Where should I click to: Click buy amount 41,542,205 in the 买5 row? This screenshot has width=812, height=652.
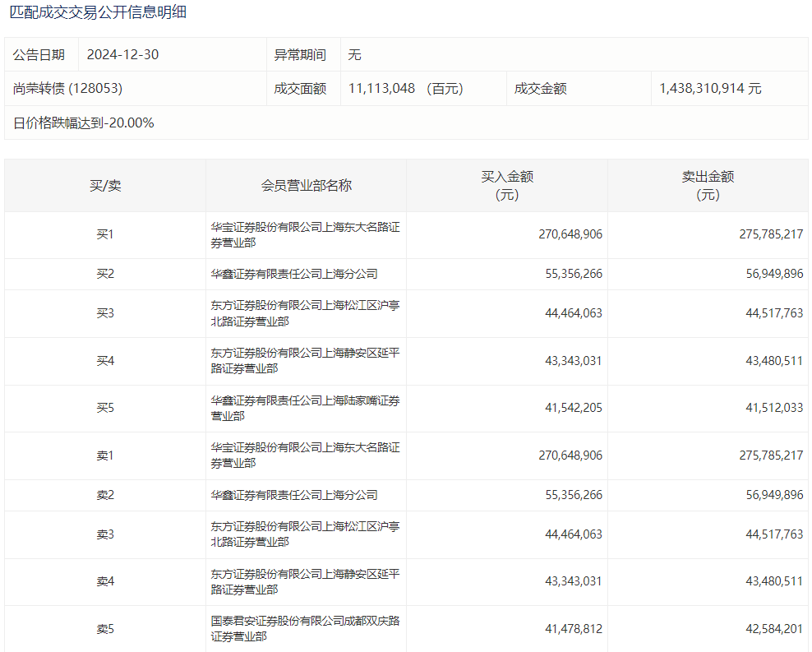pos(573,409)
